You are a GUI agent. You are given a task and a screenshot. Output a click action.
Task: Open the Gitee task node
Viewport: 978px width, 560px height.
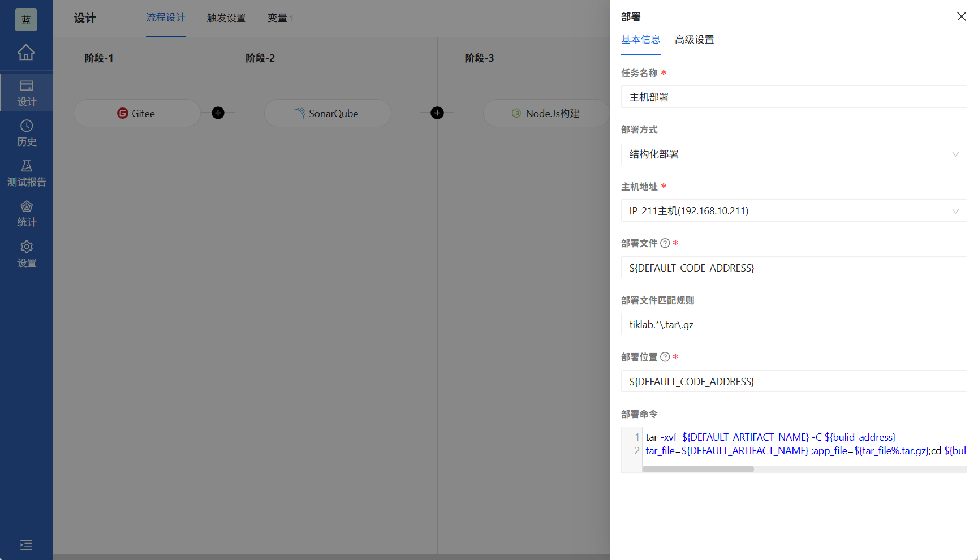tap(137, 113)
